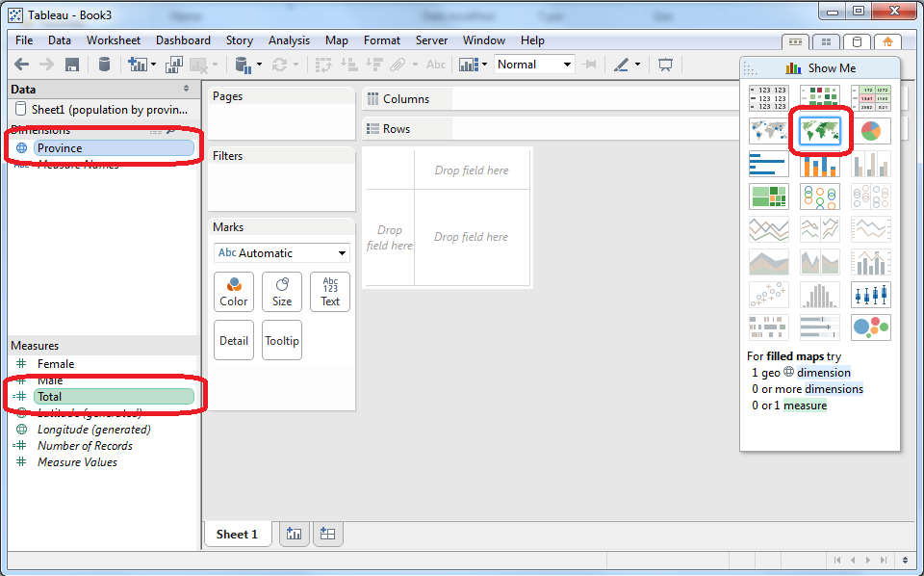Select highlight table chart in Show Me
Screen dimensions: 924x576
point(871,98)
